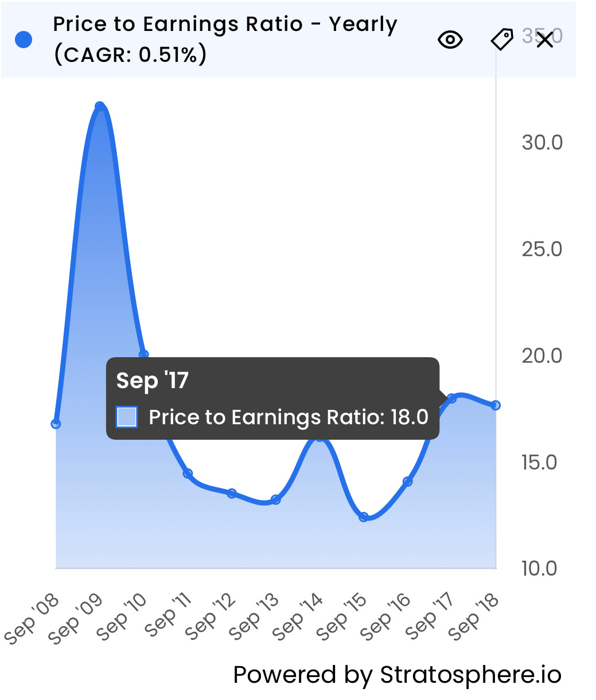Click the Sep '17 highlighted data point
The width and height of the screenshot is (596, 700).
coord(451,398)
